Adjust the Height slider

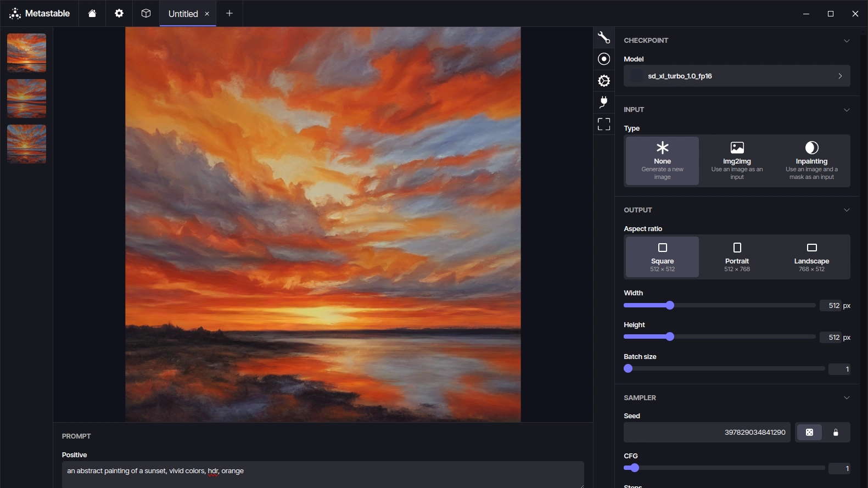(x=719, y=337)
